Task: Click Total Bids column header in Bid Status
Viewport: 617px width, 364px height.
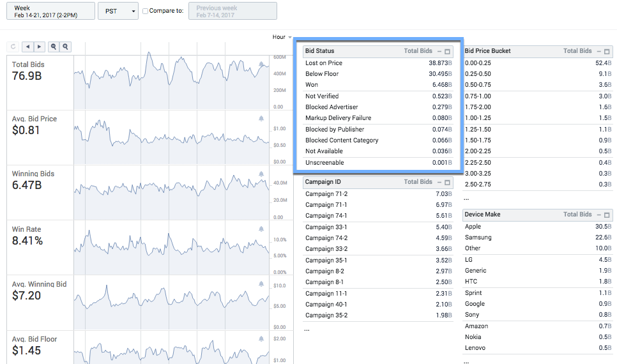Action: (x=418, y=51)
